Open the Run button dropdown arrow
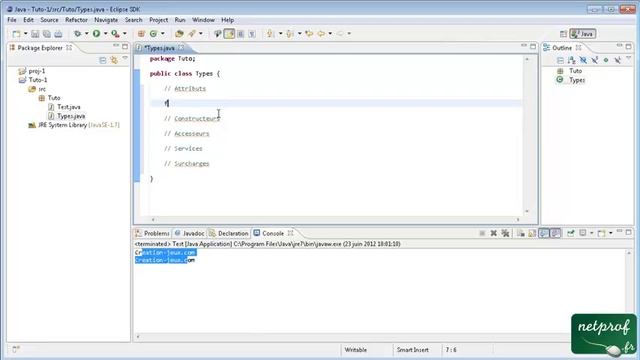Viewport: 640px width, 360px height. point(105,34)
